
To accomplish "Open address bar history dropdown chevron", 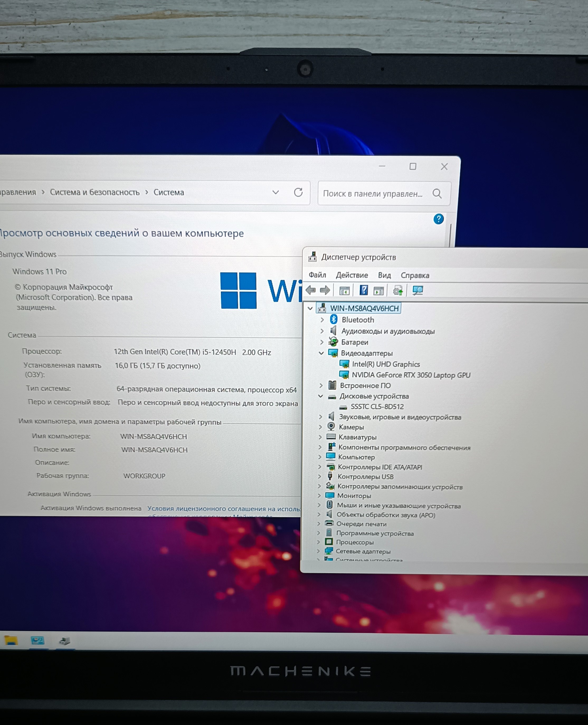I will coord(276,192).
